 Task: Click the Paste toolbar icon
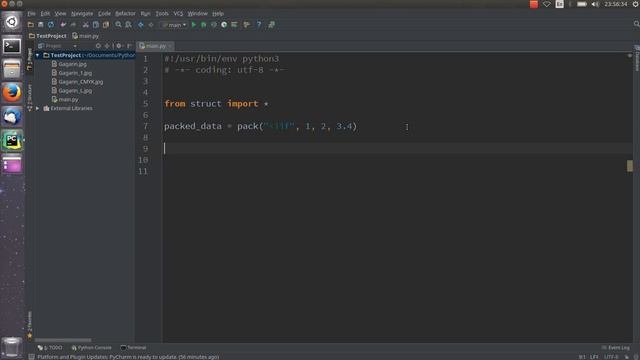point(106,25)
